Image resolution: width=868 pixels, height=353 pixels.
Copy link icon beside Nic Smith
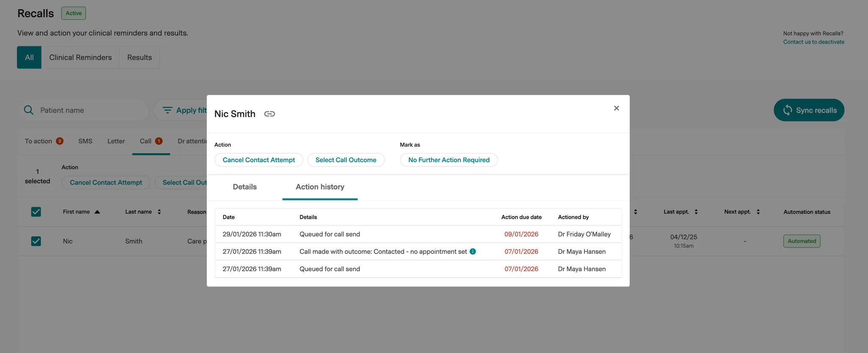click(270, 114)
